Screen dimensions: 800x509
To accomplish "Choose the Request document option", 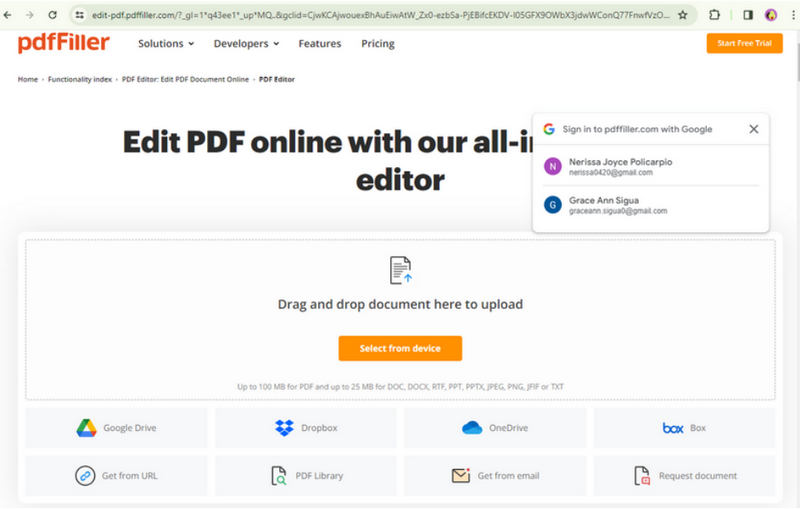I will click(684, 476).
